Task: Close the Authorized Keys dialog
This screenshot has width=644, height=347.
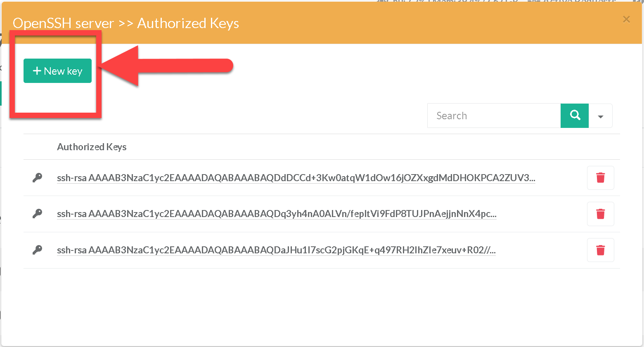Action: (626, 19)
